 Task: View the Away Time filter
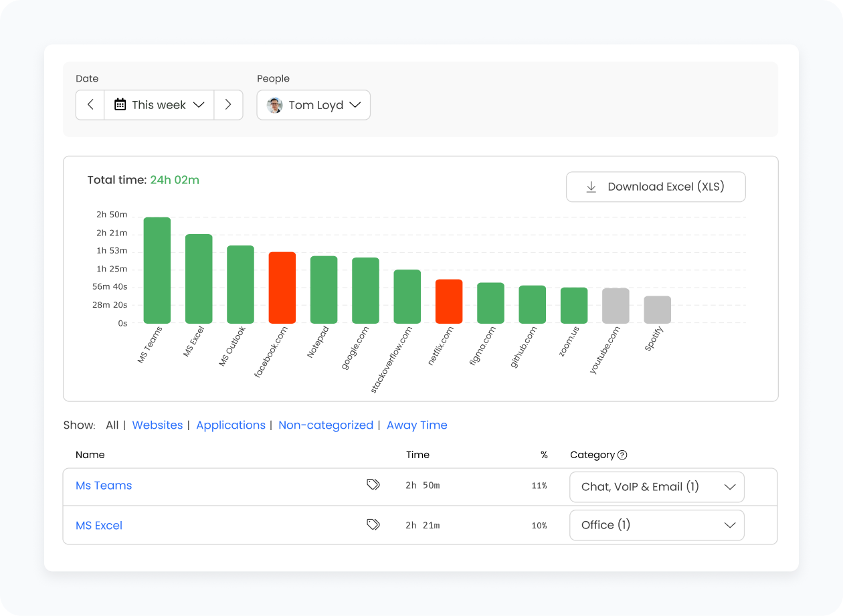click(417, 425)
